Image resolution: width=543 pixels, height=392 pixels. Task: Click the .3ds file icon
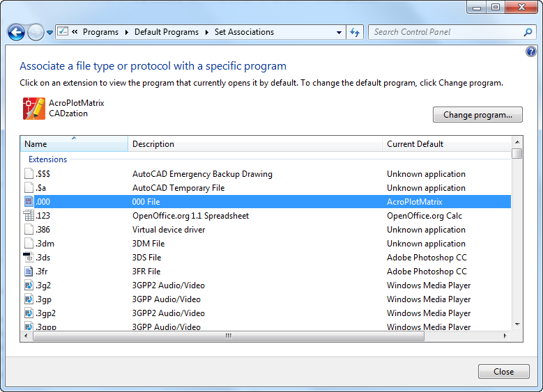click(x=29, y=257)
